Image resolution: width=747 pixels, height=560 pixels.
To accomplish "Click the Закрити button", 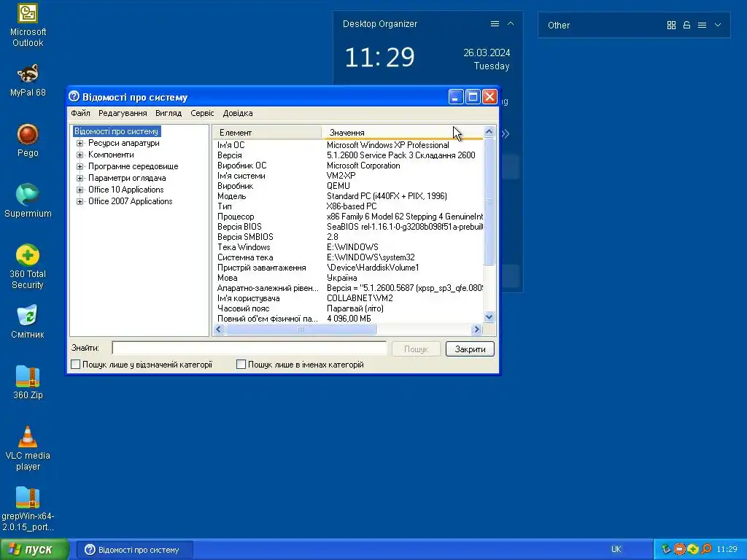I will (x=470, y=349).
